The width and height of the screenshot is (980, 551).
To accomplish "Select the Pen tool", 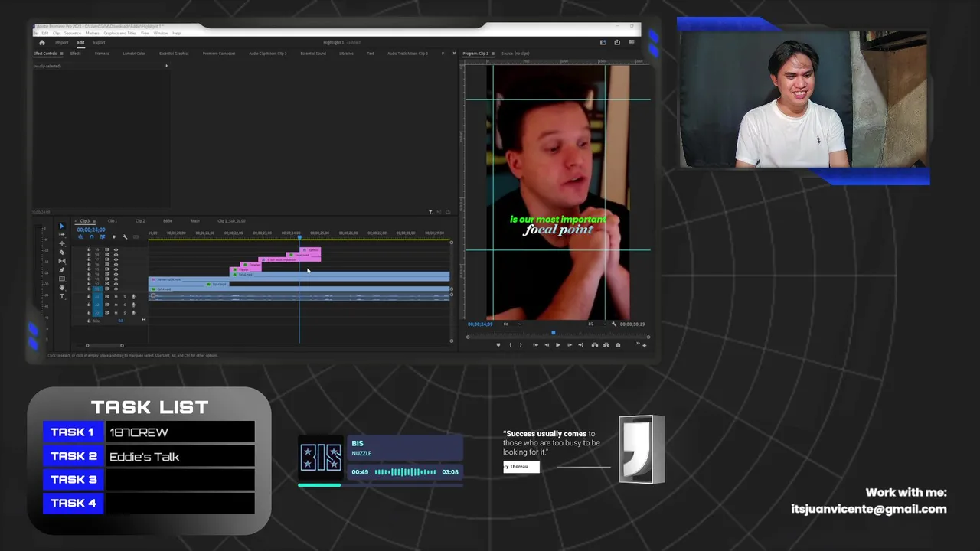I will click(x=62, y=270).
